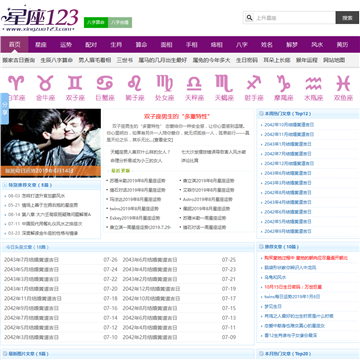Open the Virgo (处女座) zodiac icon
Viewport: 360px width, 360px height.
(x=165, y=88)
